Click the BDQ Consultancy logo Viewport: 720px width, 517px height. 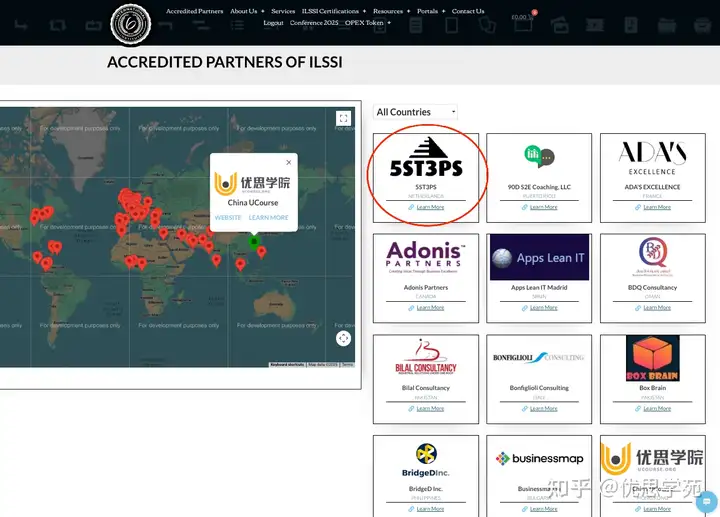[x=652, y=257]
